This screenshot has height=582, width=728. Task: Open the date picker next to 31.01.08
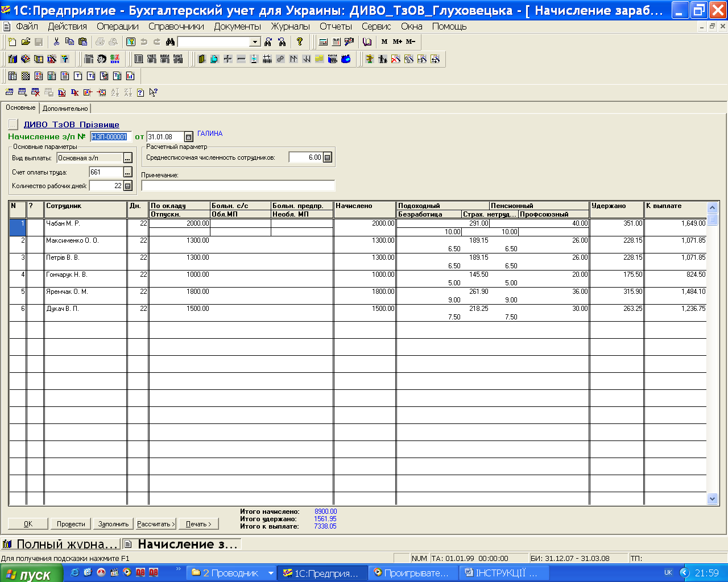point(189,137)
